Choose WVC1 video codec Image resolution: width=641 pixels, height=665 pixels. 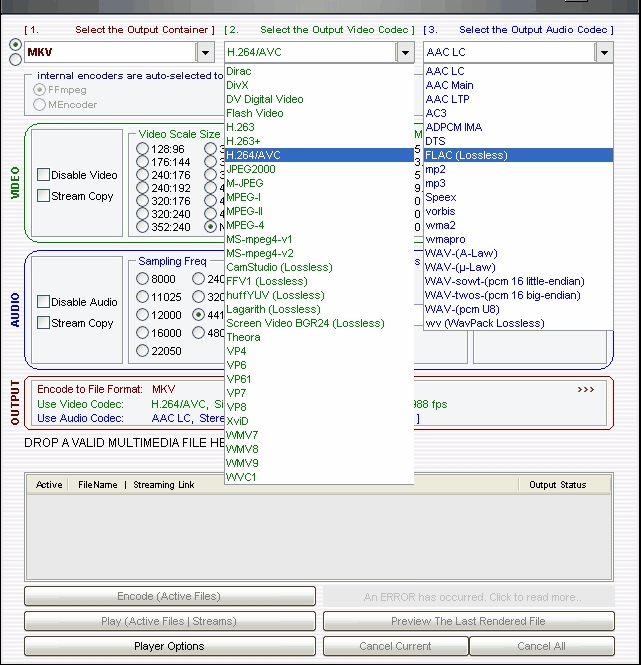(x=319, y=477)
